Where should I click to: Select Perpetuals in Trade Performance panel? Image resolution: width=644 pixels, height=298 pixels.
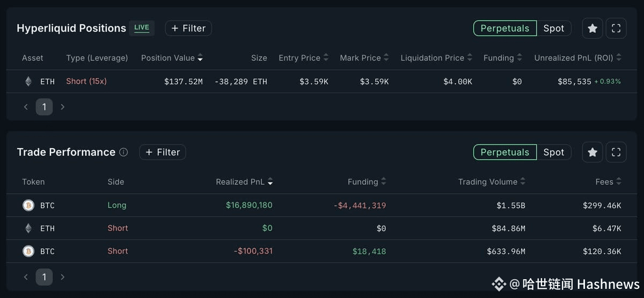click(x=505, y=152)
